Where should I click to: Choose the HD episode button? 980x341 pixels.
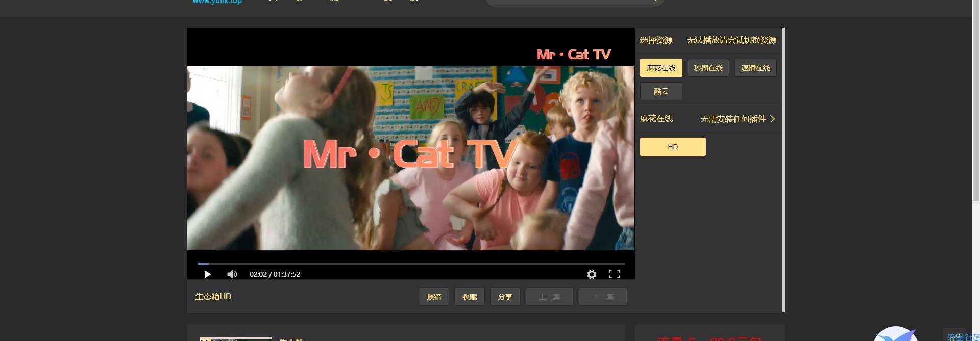coord(673,147)
